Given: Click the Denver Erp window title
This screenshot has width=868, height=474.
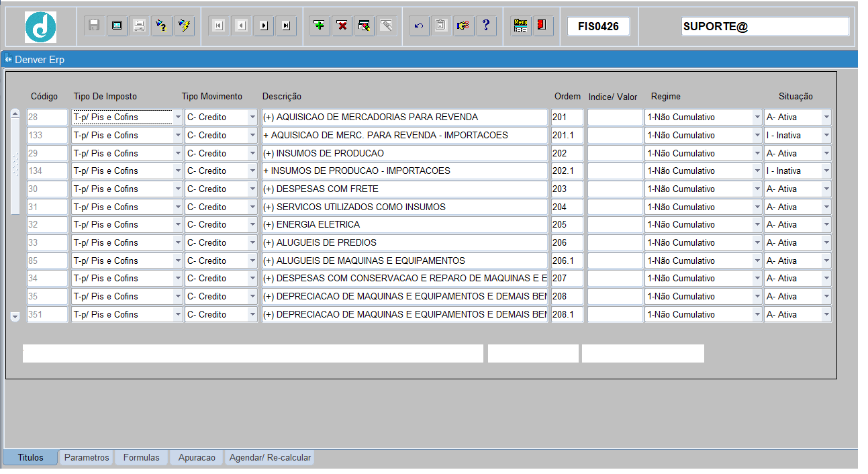Looking at the screenshot, I should pos(40,60).
